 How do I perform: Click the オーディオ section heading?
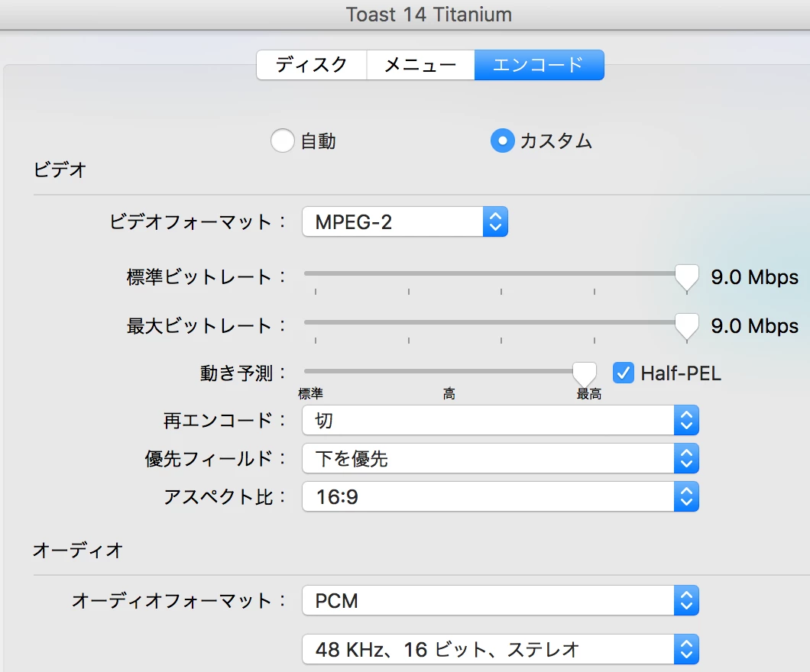point(78,550)
